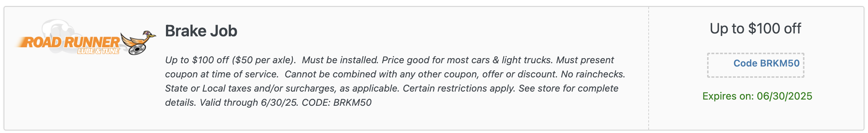This screenshot has width=868, height=133.
Task: Click the LUBE & TUNE text in logo
Action: point(98,51)
